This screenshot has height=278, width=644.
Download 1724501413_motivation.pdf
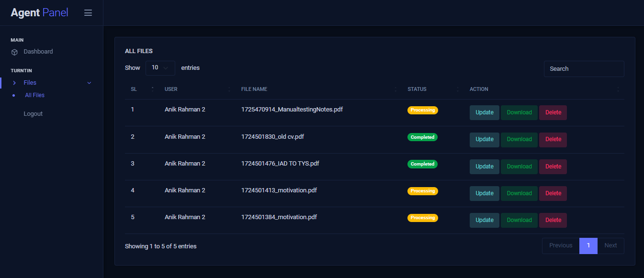click(520, 193)
